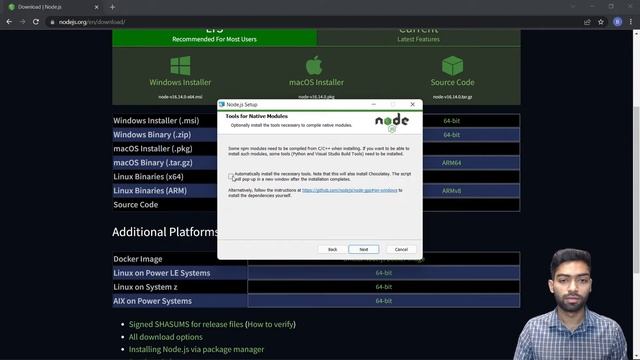Click the macOS Installer (.pkg) row label

pyautogui.click(x=153, y=149)
